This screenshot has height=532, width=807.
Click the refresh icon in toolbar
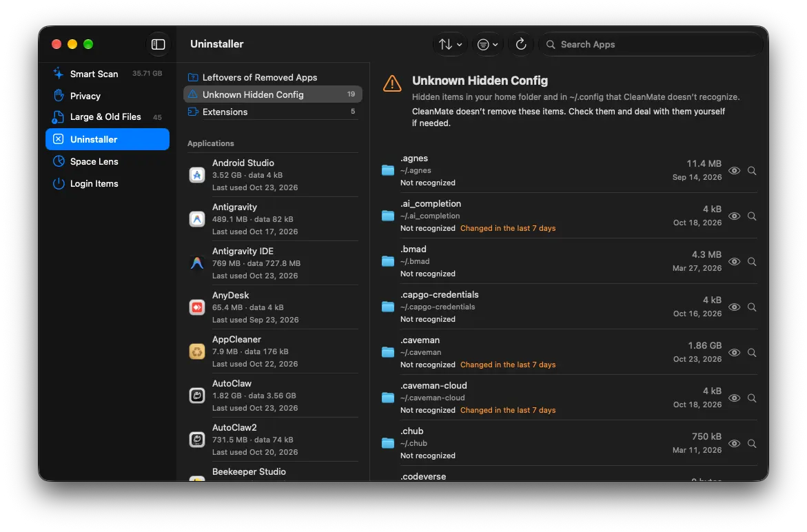(521, 44)
